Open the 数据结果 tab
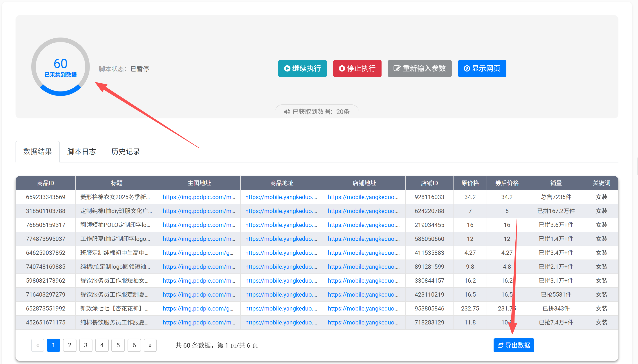The image size is (638, 364). pos(38,152)
